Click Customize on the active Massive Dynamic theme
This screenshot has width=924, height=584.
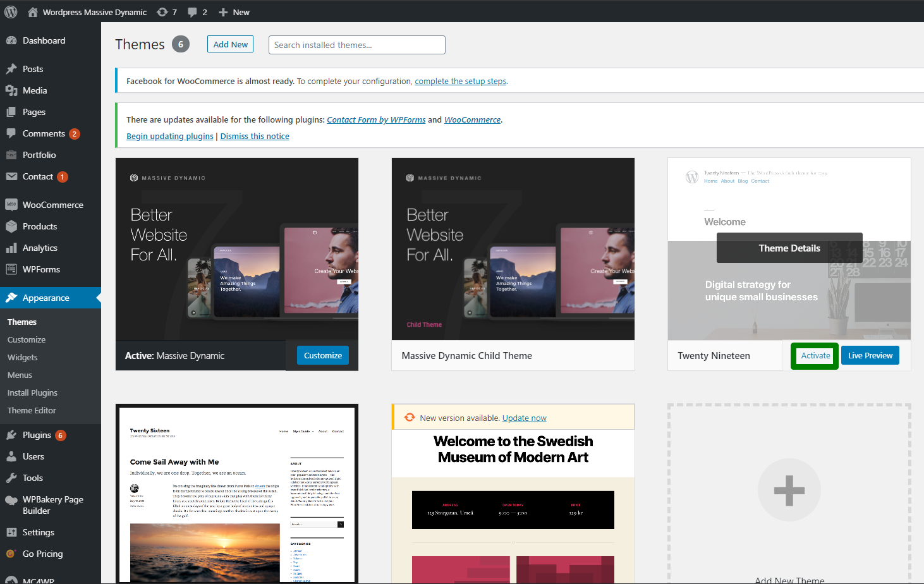point(323,355)
